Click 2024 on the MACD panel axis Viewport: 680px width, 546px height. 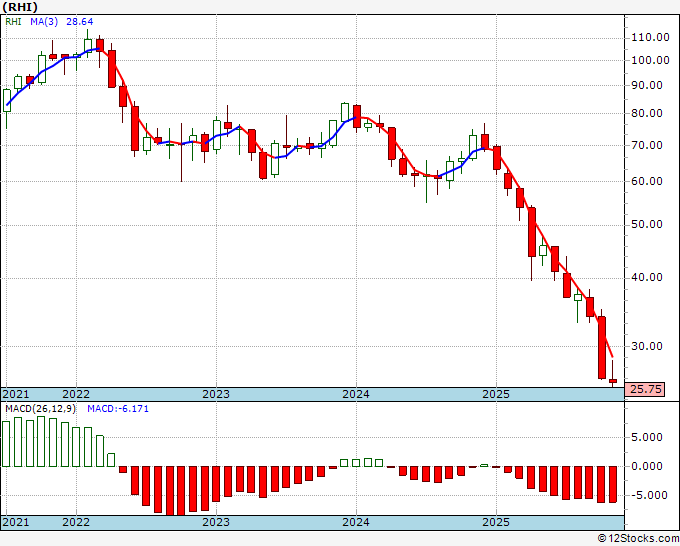pyautogui.click(x=356, y=522)
